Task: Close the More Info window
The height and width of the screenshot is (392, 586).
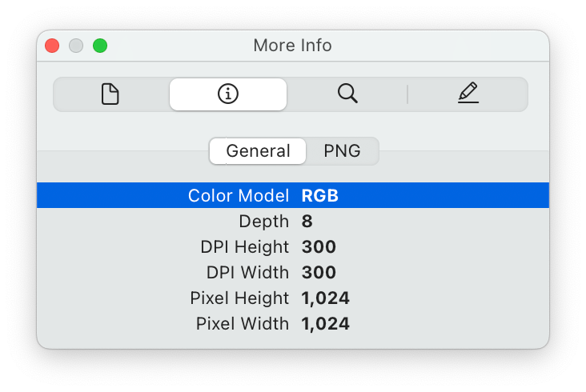Action: 52,46
